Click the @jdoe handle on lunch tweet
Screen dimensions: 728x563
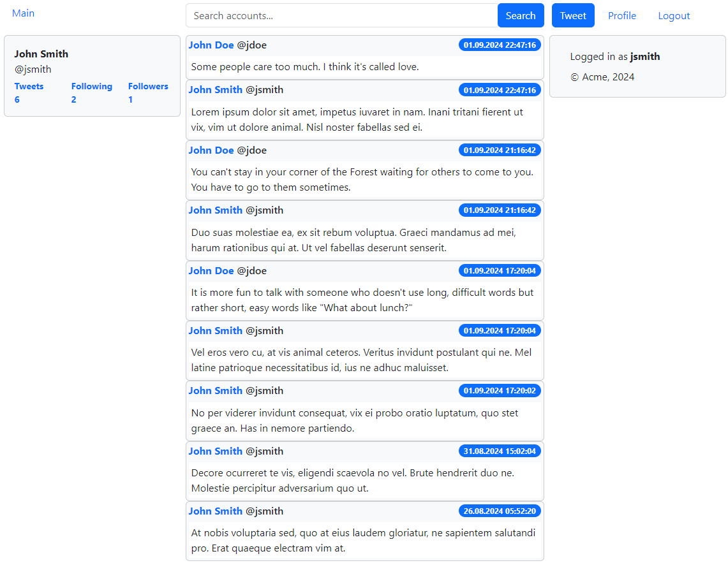pos(251,270)
